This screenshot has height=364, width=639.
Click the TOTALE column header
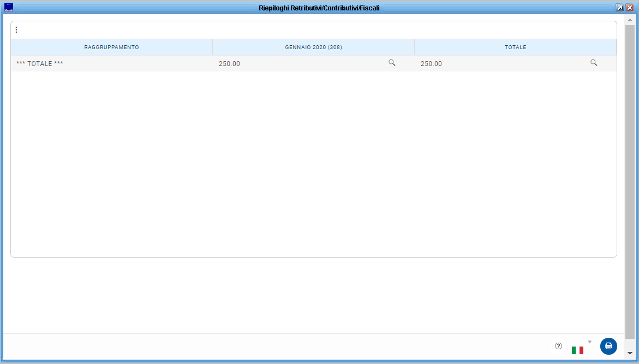pyautogui.click(x=516, y=47)
